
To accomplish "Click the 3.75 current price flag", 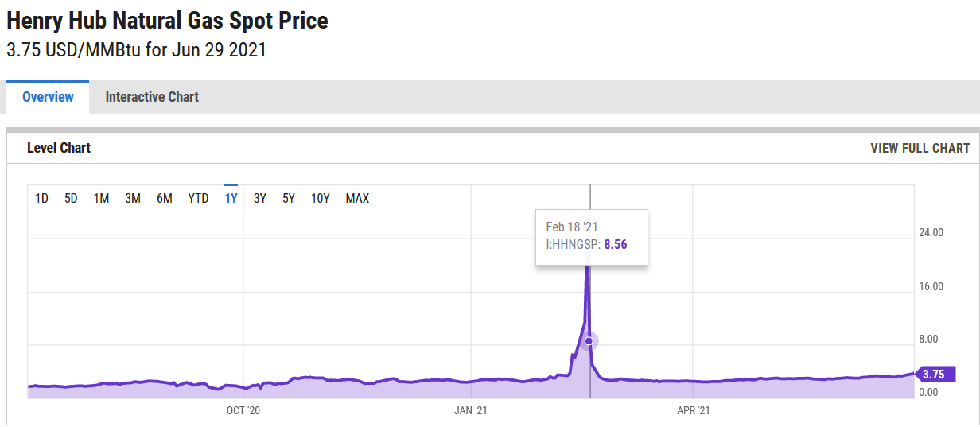I will (x=934, y=375).
